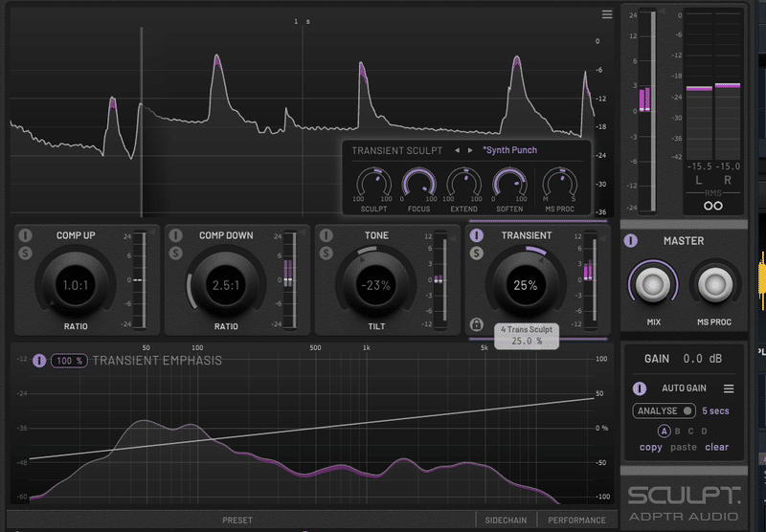Solo the Comp Up module
The height and width of the screenshot is (532, 766).
(26, 253)
